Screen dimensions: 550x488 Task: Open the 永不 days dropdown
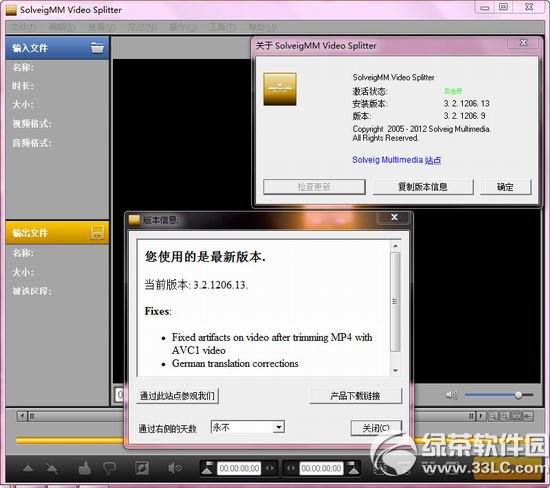pos(279,427)
